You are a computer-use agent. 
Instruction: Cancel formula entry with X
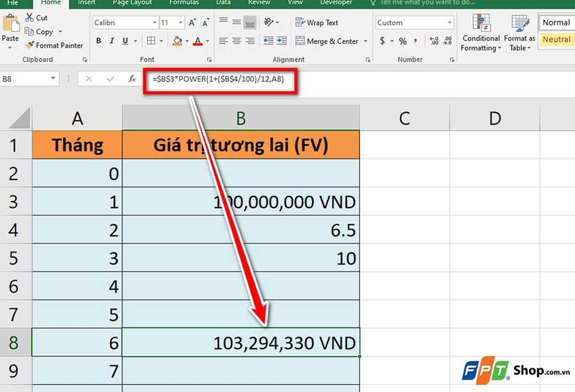point(88,79)
